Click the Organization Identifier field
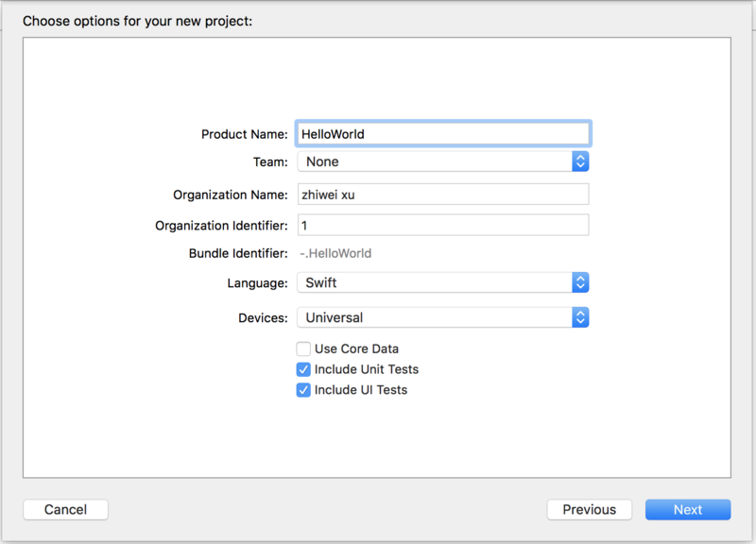The height and width of the screenshot is (544, 756). pos(442,225)
